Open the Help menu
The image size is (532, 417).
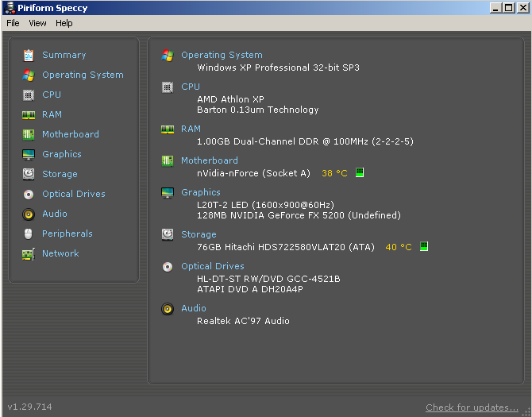pos(64,23)
